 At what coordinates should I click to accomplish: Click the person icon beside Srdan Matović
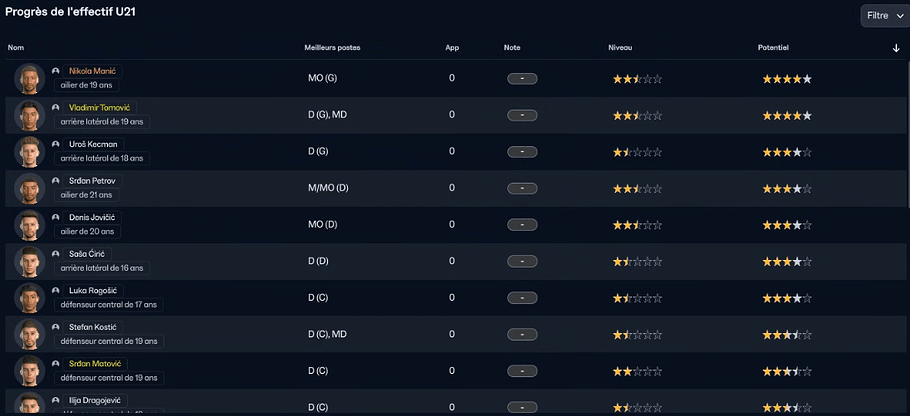coord(56,363)
